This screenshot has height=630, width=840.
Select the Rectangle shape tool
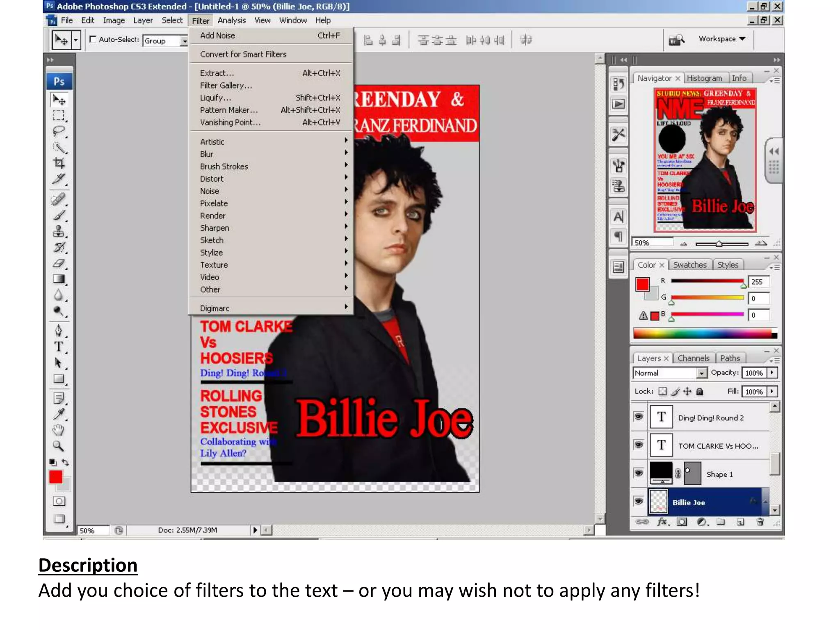point(59,379)
